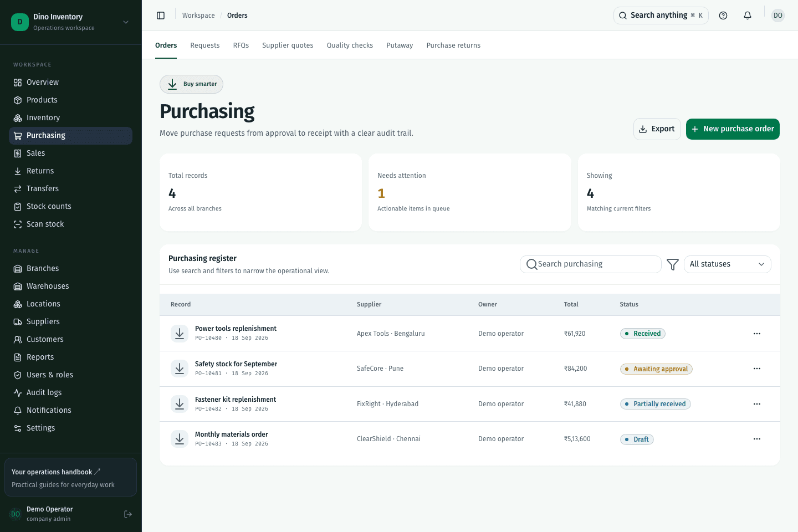Click the Search anything box
Viewport: 798px width, 532px height.
pyautogui.click(x=661, y=16)
